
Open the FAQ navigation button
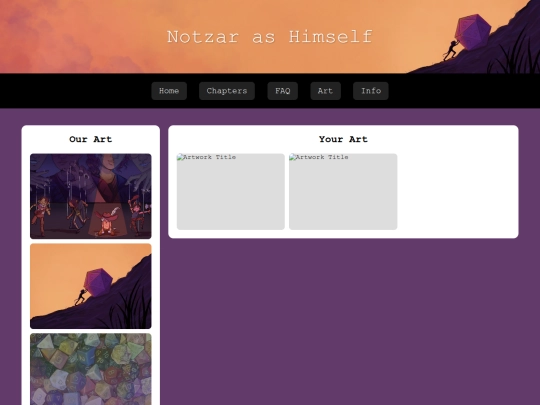pos(283,91)
